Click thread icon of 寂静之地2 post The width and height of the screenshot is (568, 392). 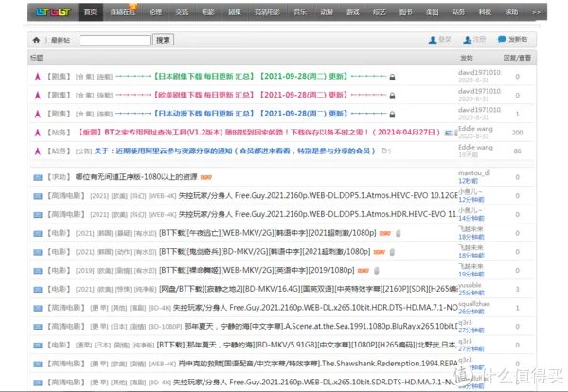pyautogui.click(x=38, y=290)
